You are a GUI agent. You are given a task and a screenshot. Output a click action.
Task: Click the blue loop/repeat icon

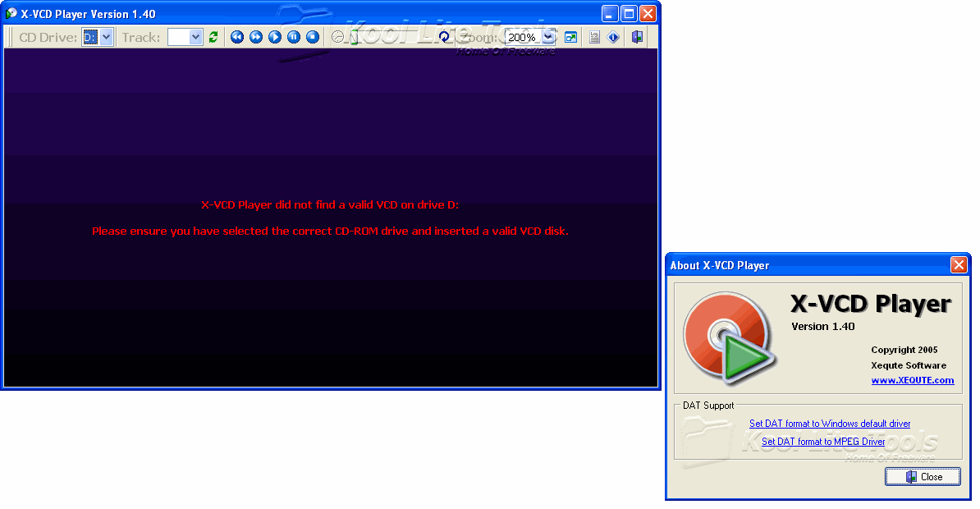(444, 38)
